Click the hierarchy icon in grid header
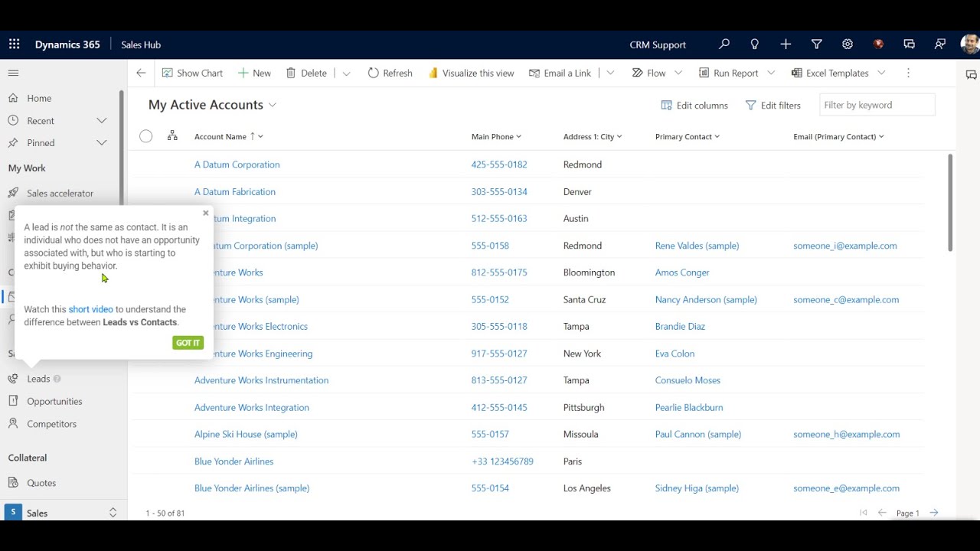Viewport: 980px width, 551px height. point(172,135)
